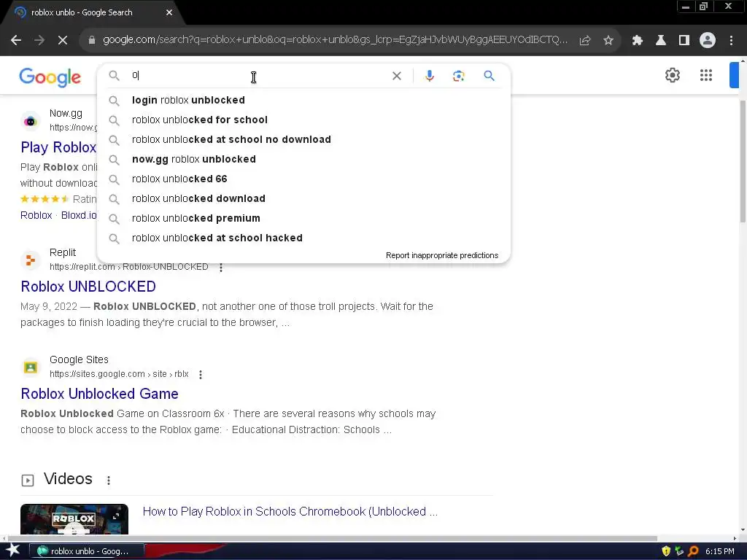Select suggestion roblox unblocked for school
Viewport: 747px width, 560px height.
(303, 120)
